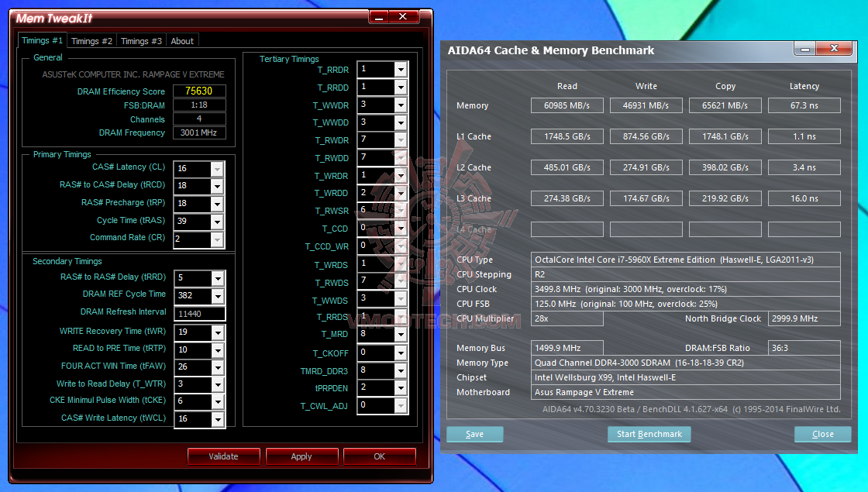868x492 pixels.
Task: Open the T_WWDS dropdown
Action: (401, 299)
